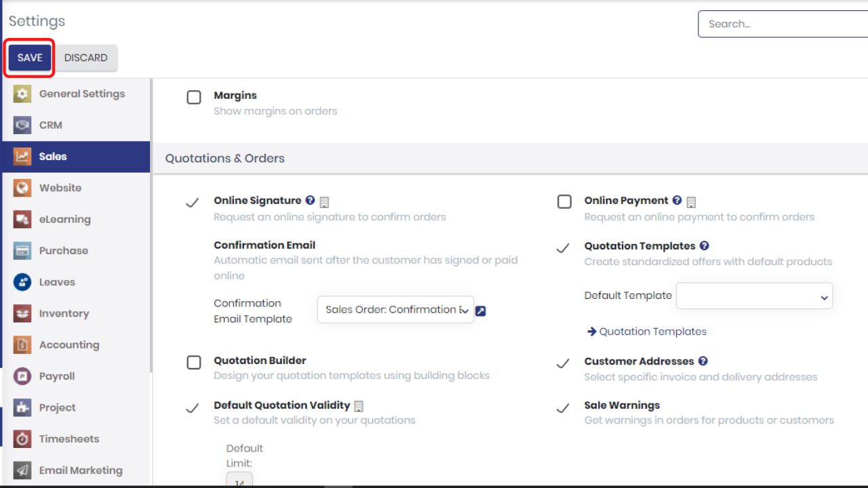Click the General Settings gear icon
Viewport: 868px width, 488px height.
coord(22,94)
